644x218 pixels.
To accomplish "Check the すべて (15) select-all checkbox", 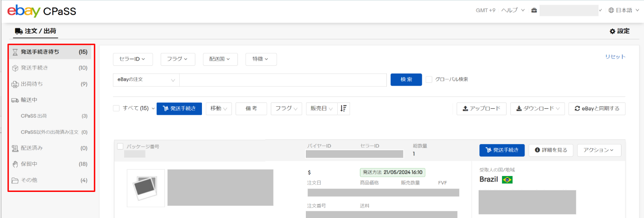I will pyautogui.click(x=116, y=108).
